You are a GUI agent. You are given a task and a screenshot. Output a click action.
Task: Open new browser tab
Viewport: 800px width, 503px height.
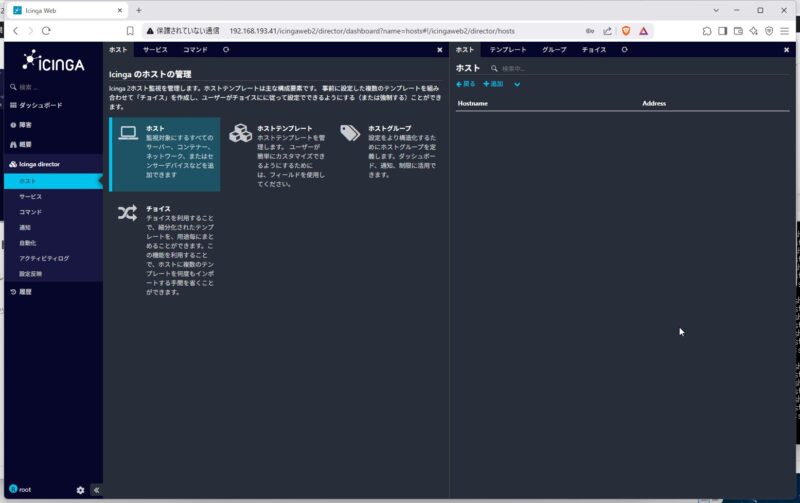click(139, 10)
